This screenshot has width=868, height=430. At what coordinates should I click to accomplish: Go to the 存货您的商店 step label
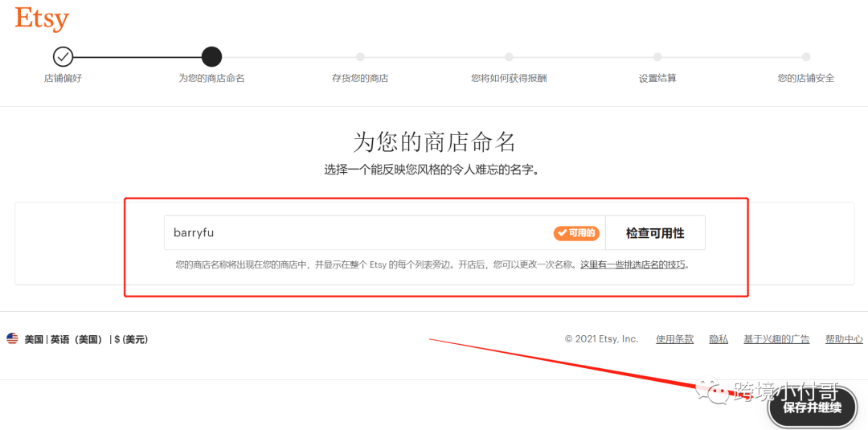(360, 78)
